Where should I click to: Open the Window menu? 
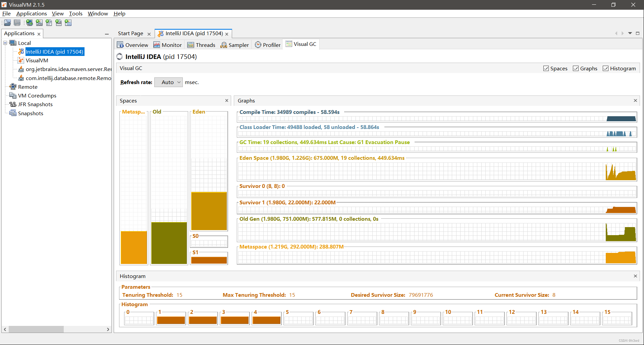click(98, 14)
